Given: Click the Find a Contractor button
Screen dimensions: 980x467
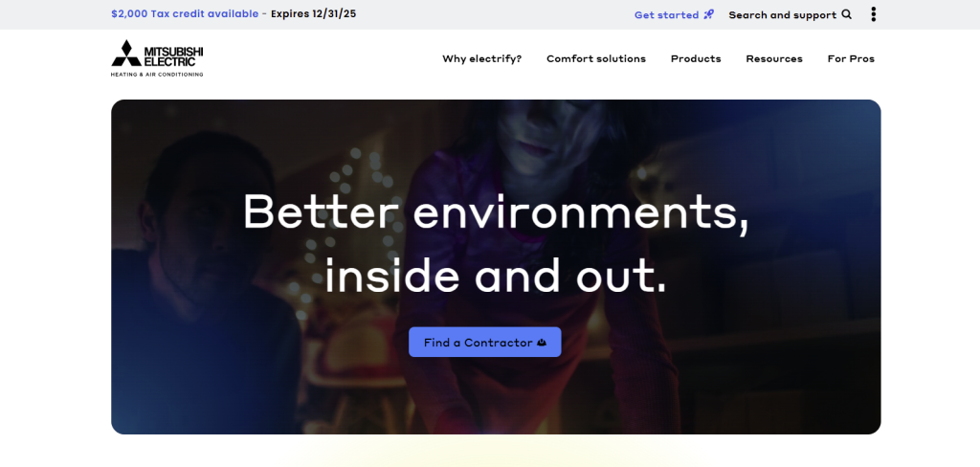Looking at the screenshot, I should point(485,342).
